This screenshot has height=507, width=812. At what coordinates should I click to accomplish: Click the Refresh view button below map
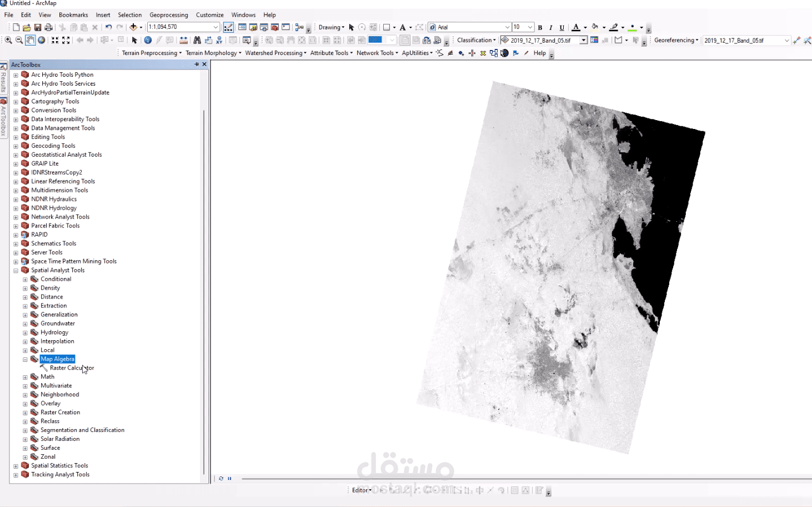click(221, 478)
